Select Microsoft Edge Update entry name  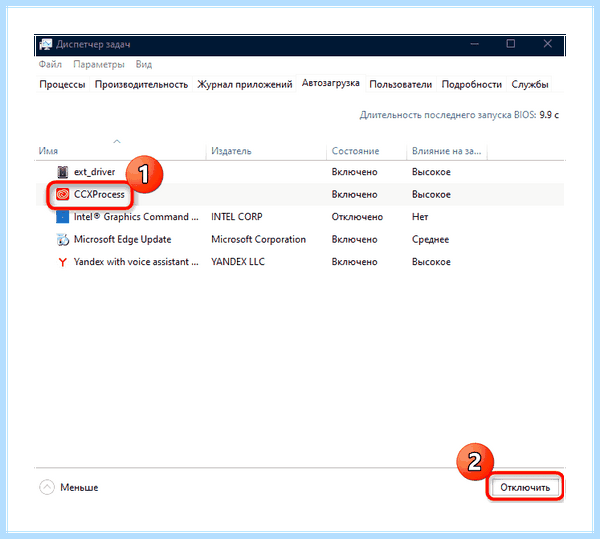pyautogui.click(x=122, y=239)
